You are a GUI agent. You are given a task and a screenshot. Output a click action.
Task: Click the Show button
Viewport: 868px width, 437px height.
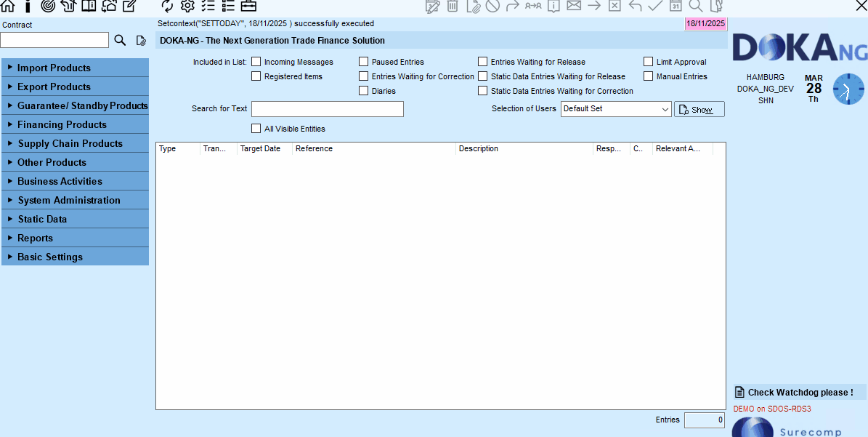click(699, 109)
